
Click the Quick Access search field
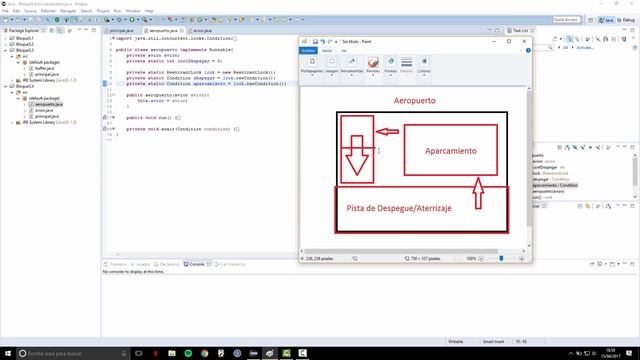tap(566, 20)
